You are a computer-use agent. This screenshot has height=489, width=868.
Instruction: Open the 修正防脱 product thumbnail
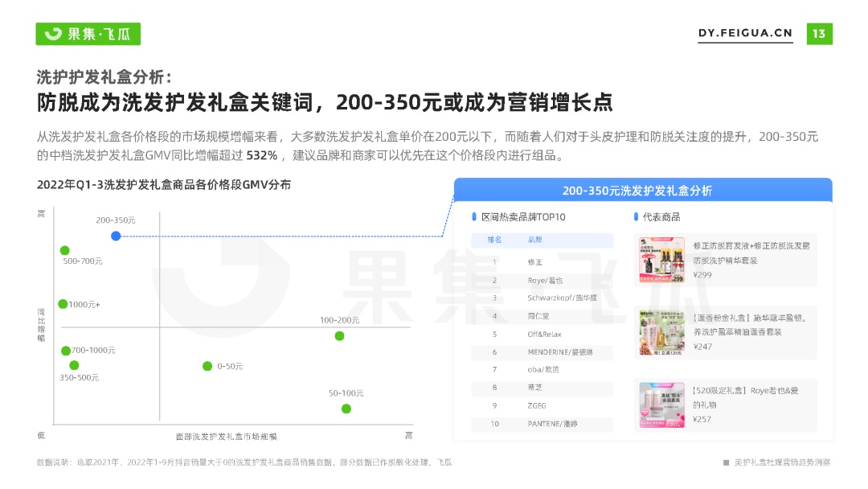coord(661,261)
